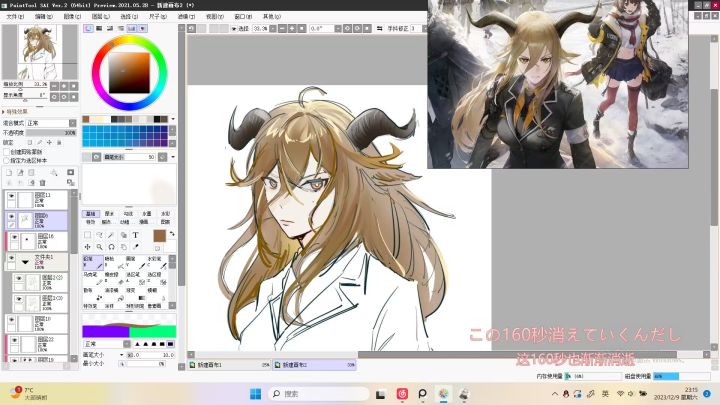This screenshot has width=720, height=405.
Task: Open the 文件 menu
Action: pyautogui.click(x=15, y=17)
